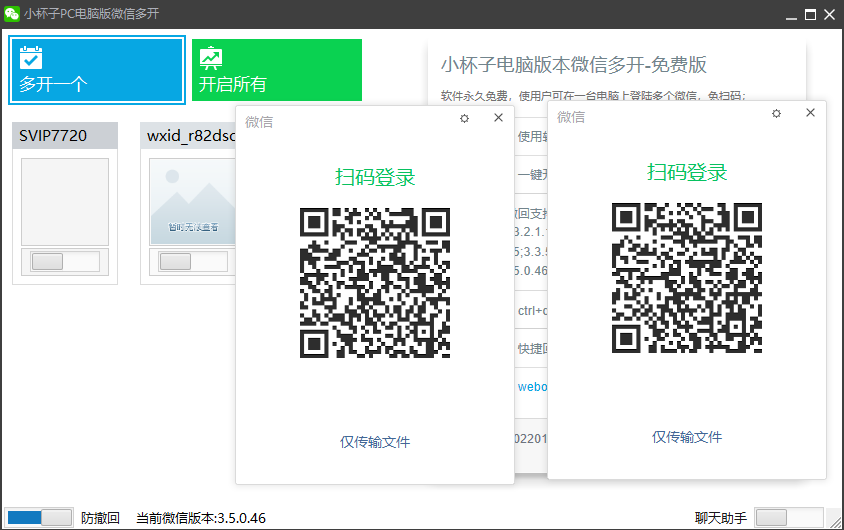Click 扫码登录 heading in left 微信 window
The height and width of the screenshot is (530, 844).
pos(375,177)
